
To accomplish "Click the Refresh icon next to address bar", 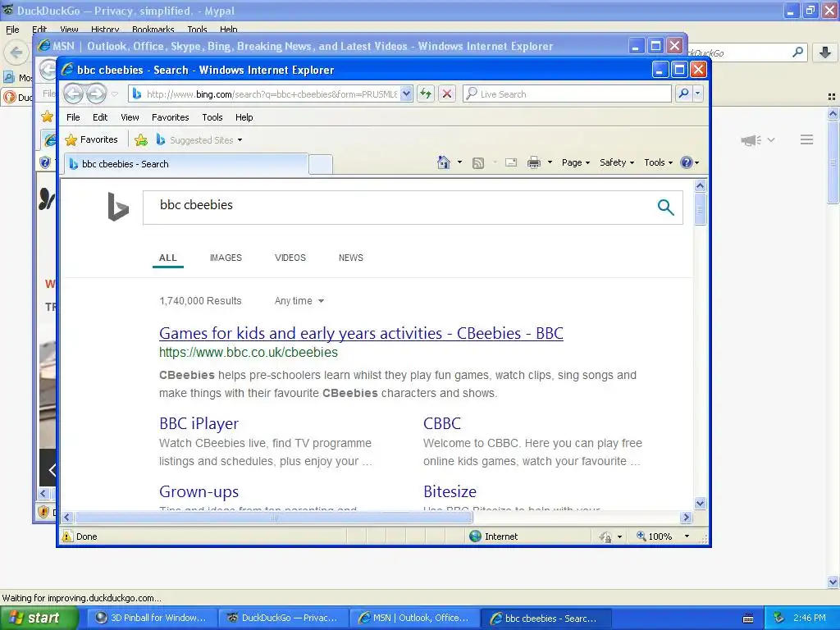I will coord(426,94).
